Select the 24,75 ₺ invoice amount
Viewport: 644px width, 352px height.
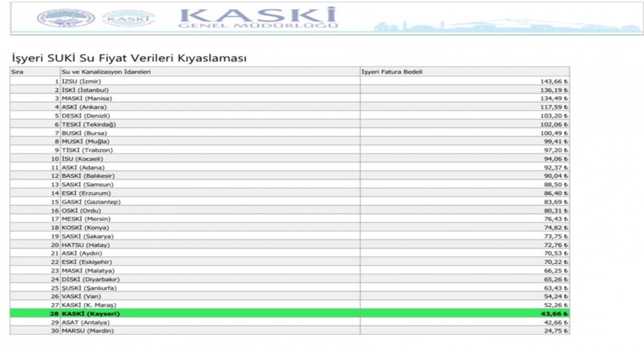click(x=557, y=330)
